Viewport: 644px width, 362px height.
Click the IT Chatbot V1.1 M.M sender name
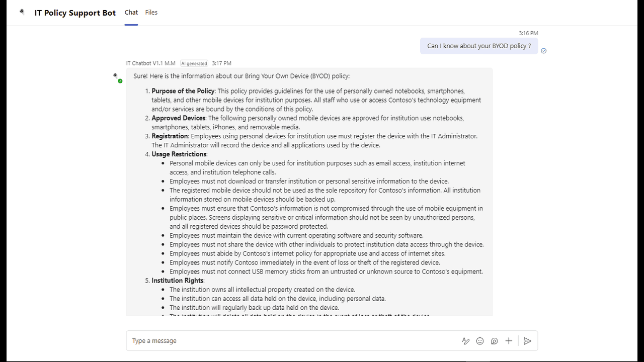[x=151, y=63]
